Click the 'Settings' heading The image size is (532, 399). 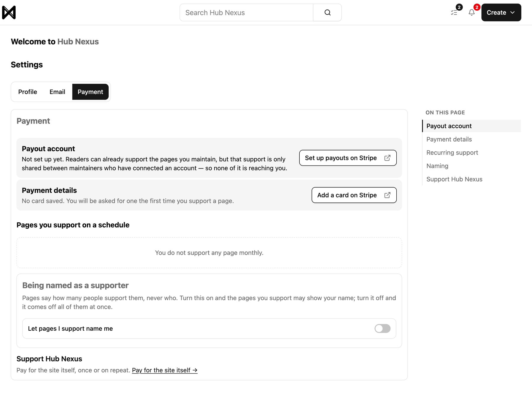pos(27,65)
